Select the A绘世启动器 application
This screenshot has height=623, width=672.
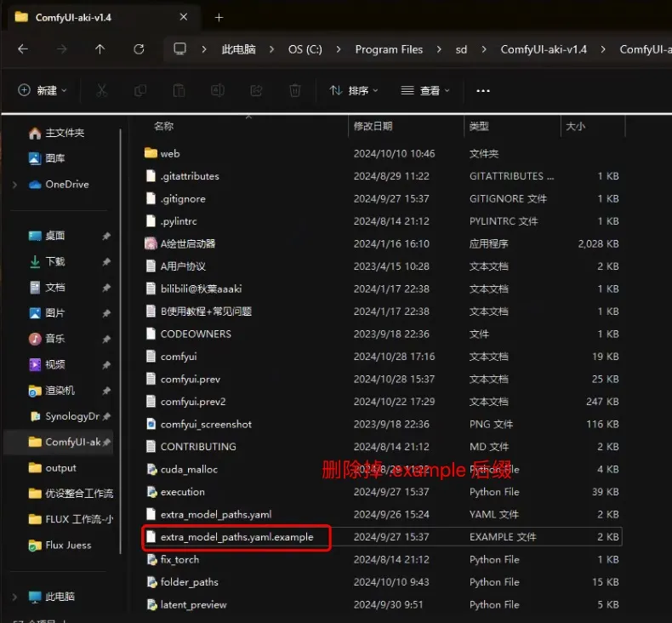point(180,244)
